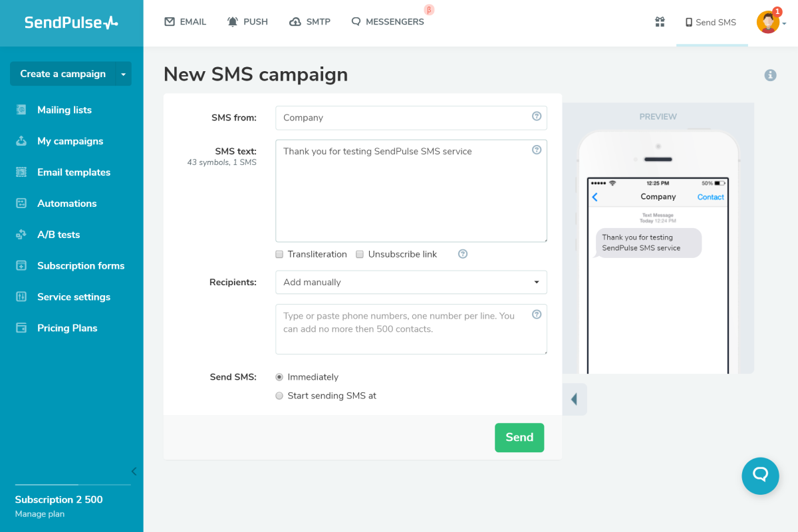The width and height of the screenshot is (798, 532).
Task: Open the SMTP menu
Action: coord(310,22)
